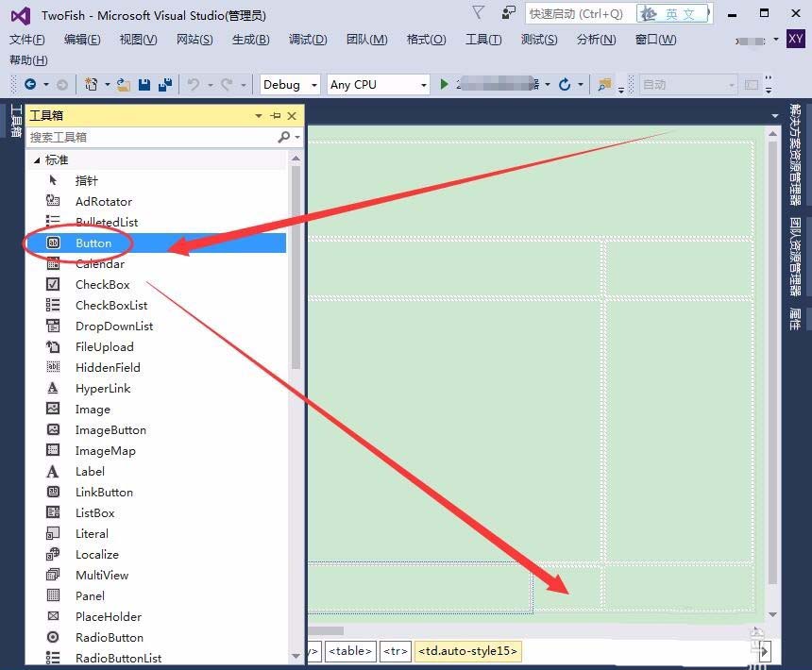812x670 pixels.
Task: Click the Toolbox search magnifier icon
Action: pos(283,137)
